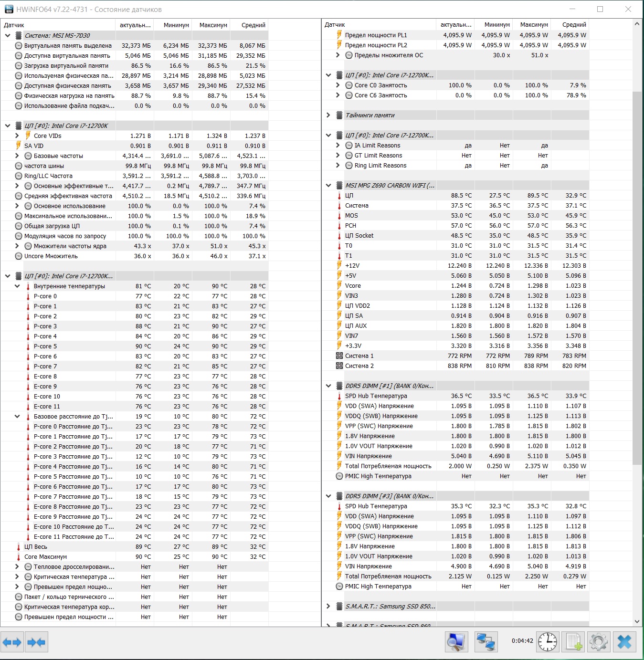Expand the Пределы множителя OC row
This screenshot has width=644, height=660.
coord(338,55)
